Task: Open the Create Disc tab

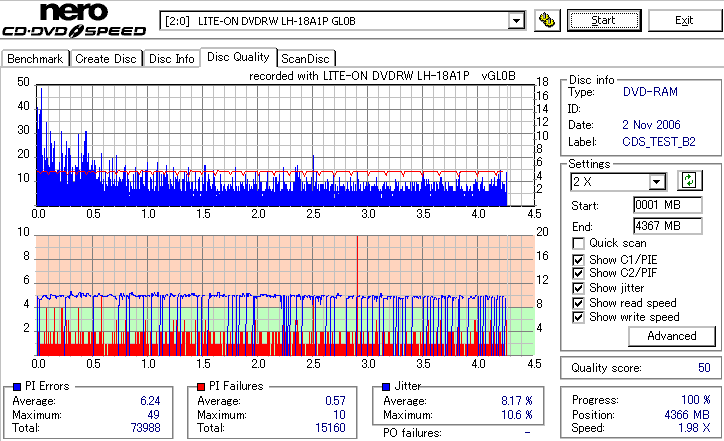Action: (x=106, y=59)
